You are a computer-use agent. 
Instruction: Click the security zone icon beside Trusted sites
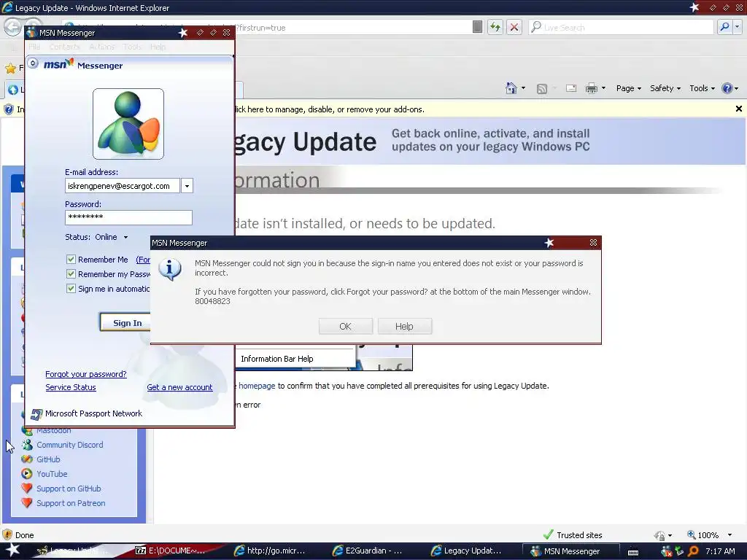659,535
